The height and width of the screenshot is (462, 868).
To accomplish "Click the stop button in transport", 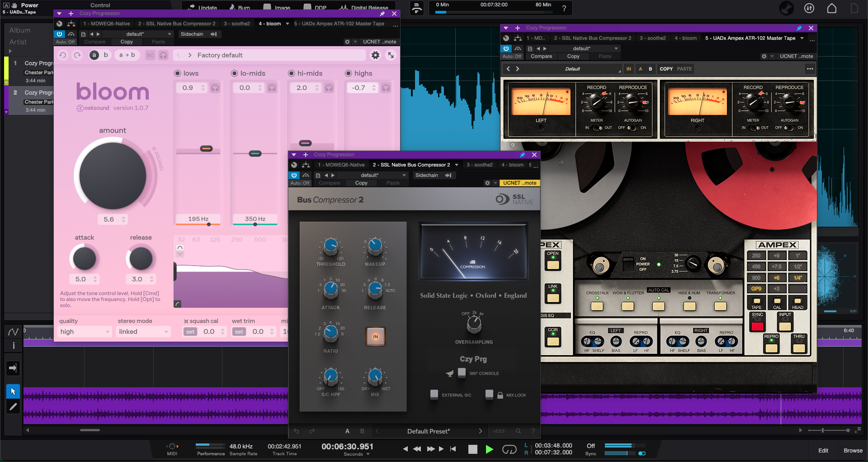I will pos(472,449).
